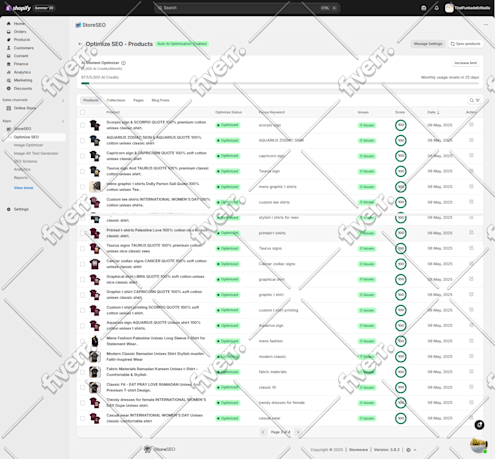
Task: Expand the Sales channels section chevron
Action: 63,100
